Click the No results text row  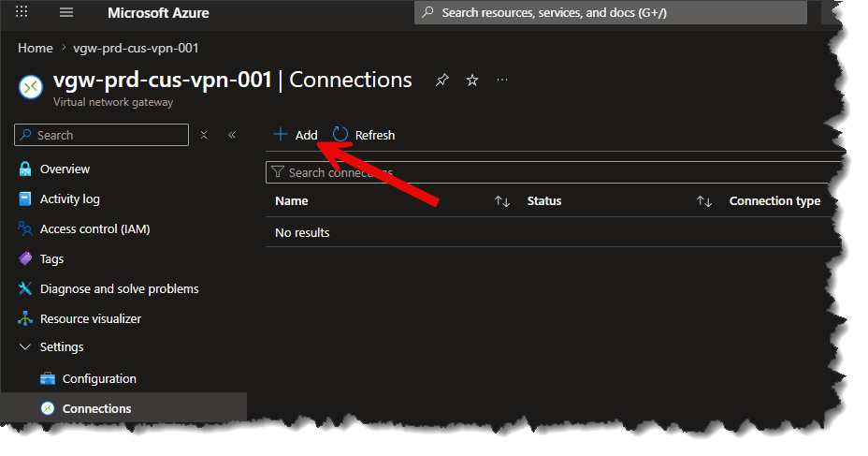[x=302, y=233]
